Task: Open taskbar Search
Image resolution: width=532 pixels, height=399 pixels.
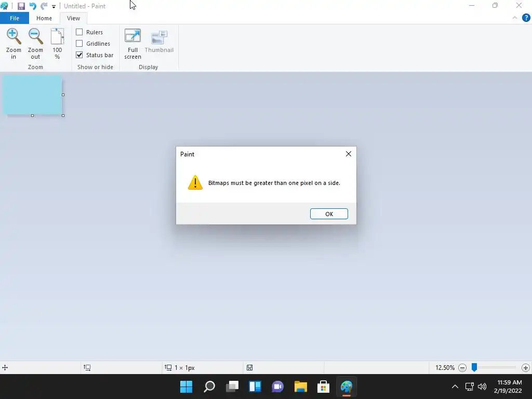Action: tap(209, 387)
